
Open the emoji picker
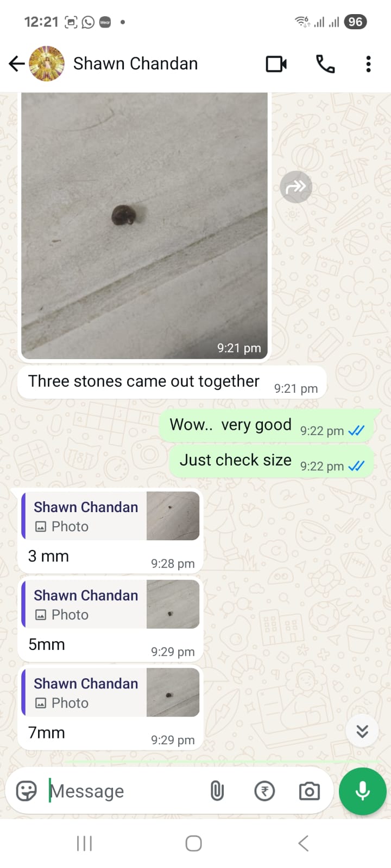coord(27,791)
